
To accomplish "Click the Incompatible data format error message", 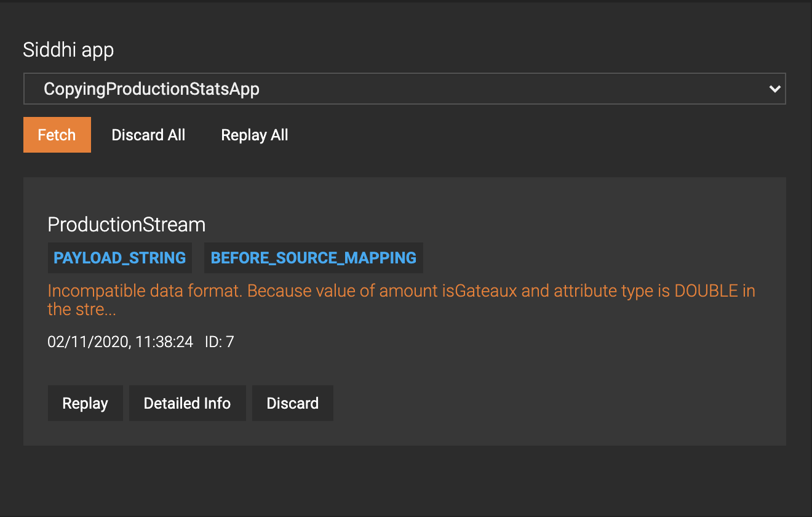I will pos(401,300).
